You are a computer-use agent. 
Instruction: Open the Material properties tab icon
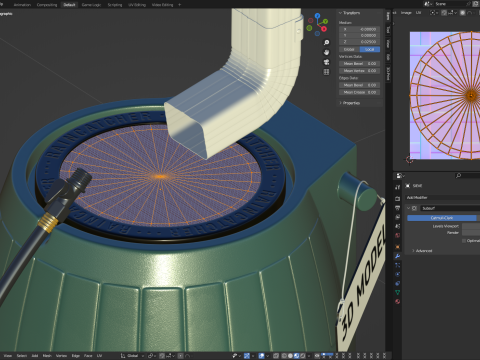click(397, 302)
